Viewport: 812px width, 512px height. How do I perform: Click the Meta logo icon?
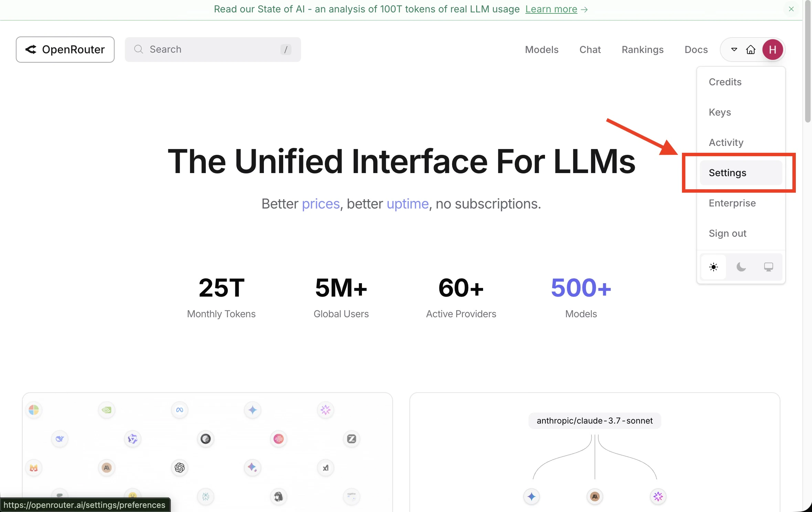[180, 410]
